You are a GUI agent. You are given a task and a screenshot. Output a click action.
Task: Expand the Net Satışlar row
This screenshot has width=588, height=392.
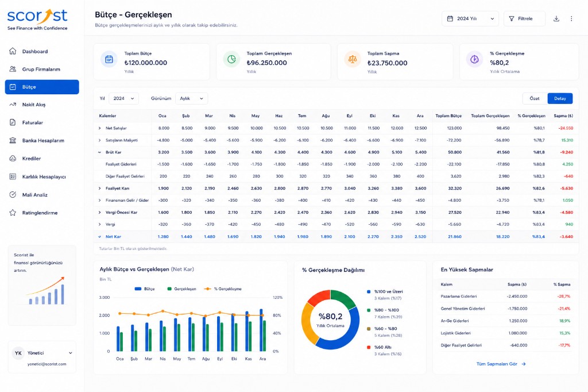coord(99,128)
